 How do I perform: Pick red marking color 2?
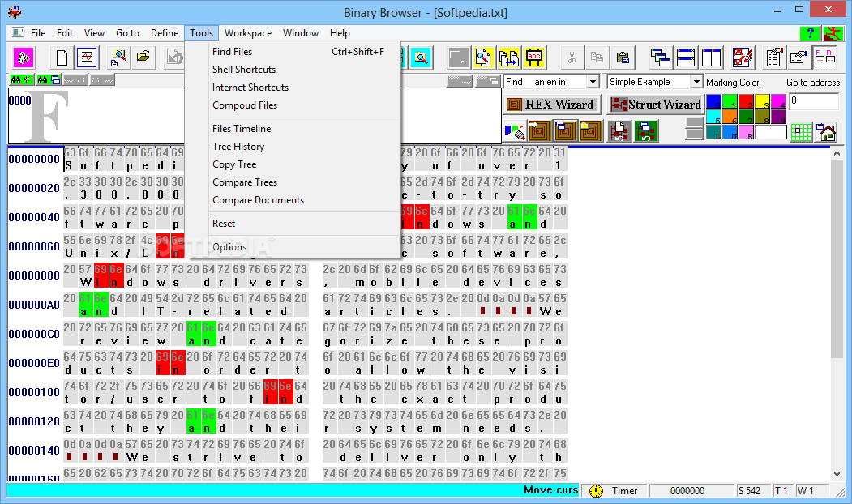(x=746, y=101)
